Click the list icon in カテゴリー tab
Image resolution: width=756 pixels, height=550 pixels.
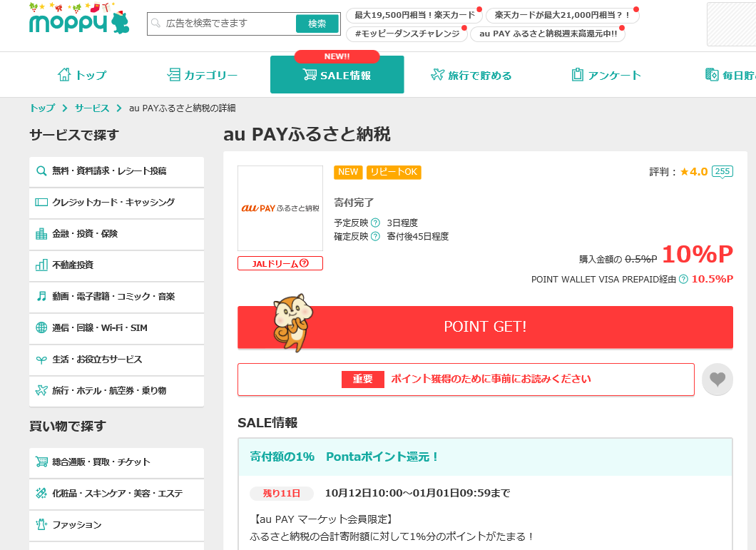pos(173,74)
